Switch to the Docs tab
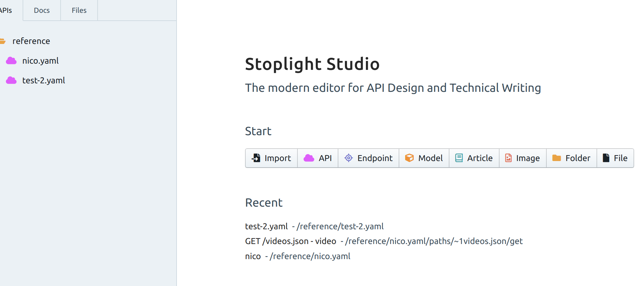 [42, 10]
